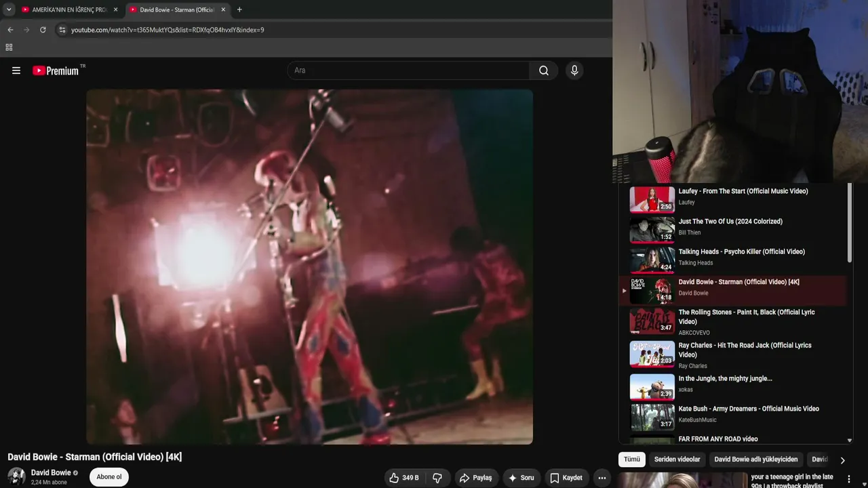Go back with browser back arrow
This screenshot has height=488, width=868.
point(10,30)
